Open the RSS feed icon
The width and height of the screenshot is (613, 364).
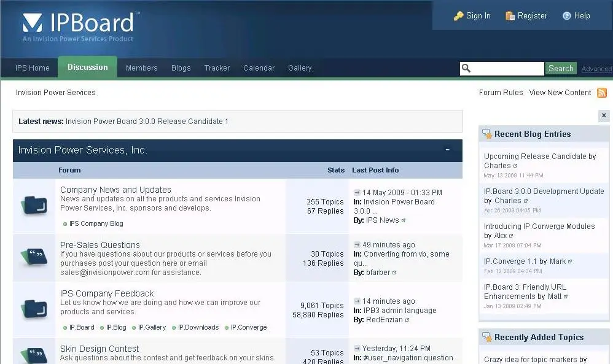602,93
